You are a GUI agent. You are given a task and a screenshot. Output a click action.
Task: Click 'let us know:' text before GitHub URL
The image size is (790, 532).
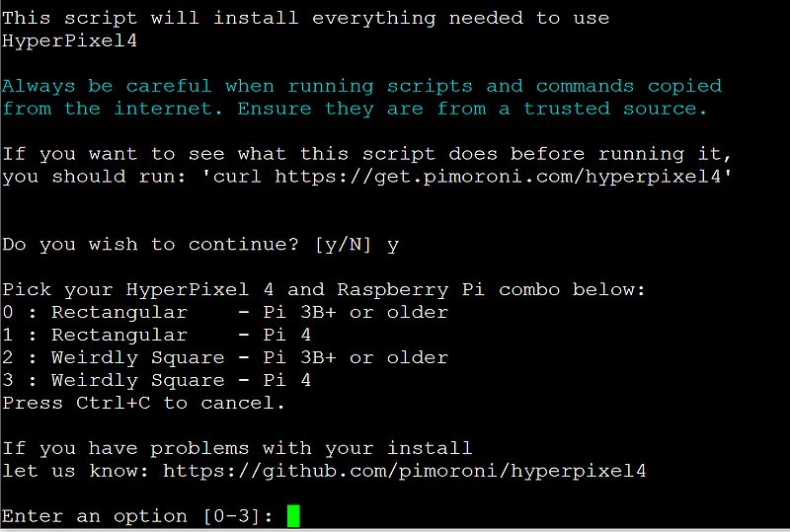pos(76,471)
